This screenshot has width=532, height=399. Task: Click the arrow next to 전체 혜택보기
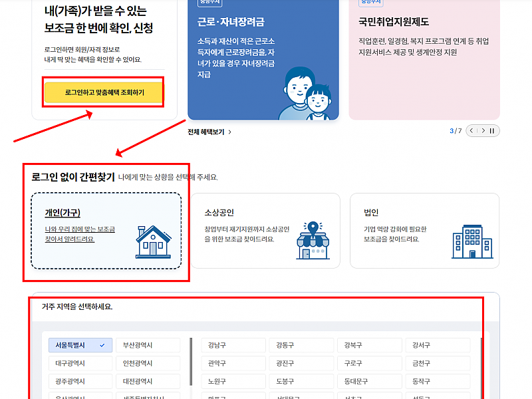click(x=230, y=132)
